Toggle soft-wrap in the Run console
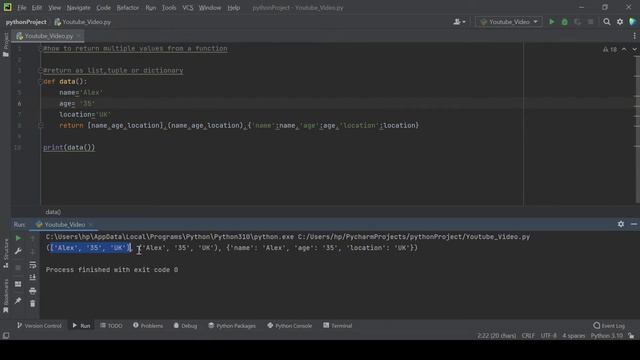 point(33,265)
